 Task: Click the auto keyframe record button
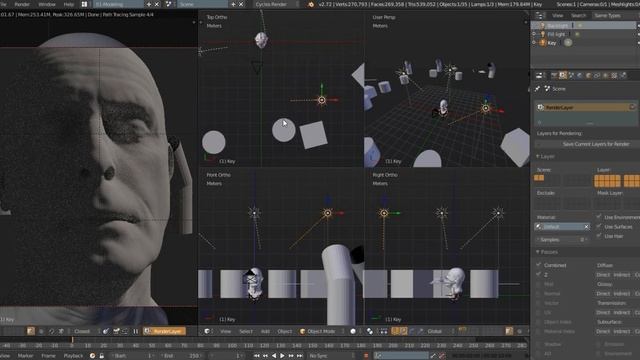[x=366, y=356]
